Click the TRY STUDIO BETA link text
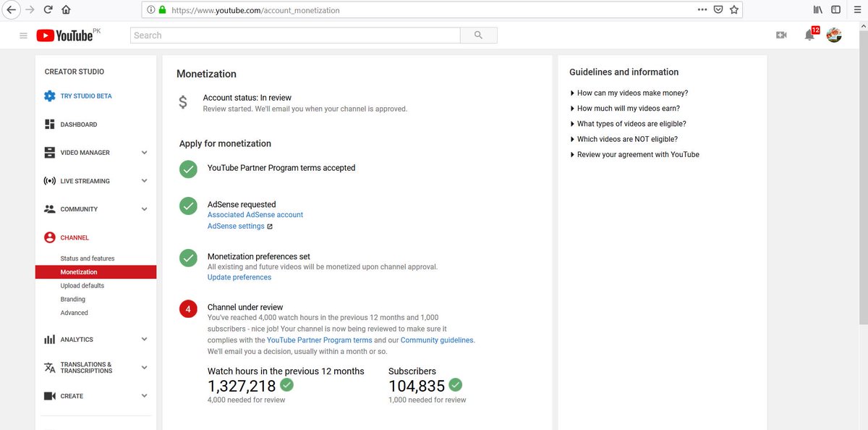The width and height of the screenshot is (868, 430). point(86,96)
